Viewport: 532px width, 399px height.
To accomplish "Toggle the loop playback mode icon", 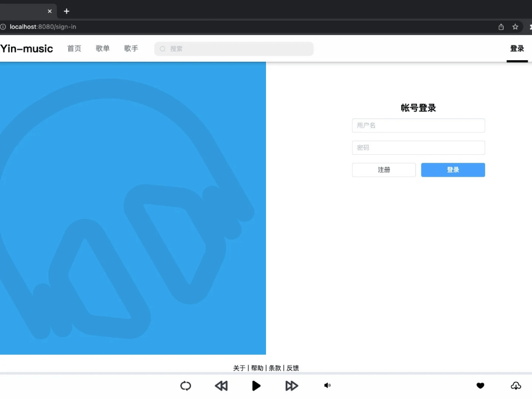I will pos(186,386).
